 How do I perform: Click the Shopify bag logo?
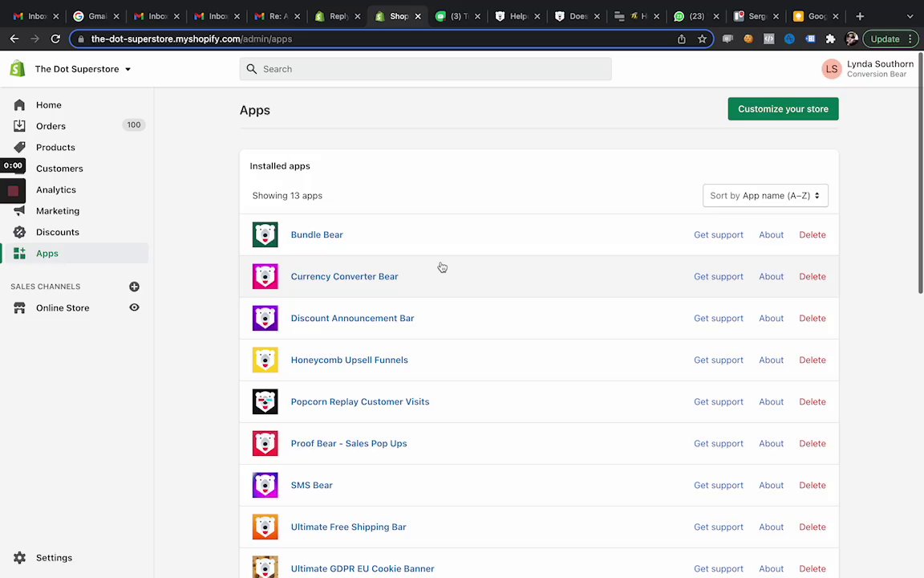click(18, 68)
